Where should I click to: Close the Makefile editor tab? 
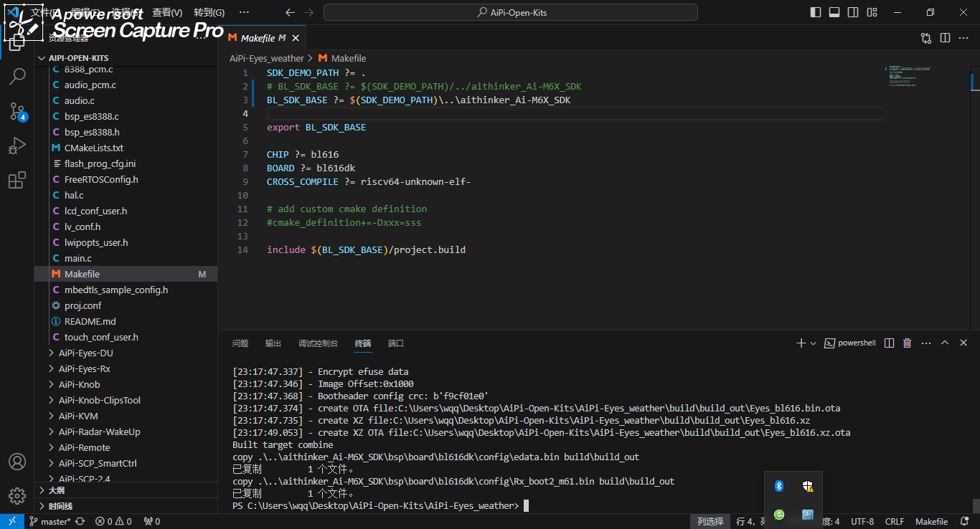click(x=296, y=38)
